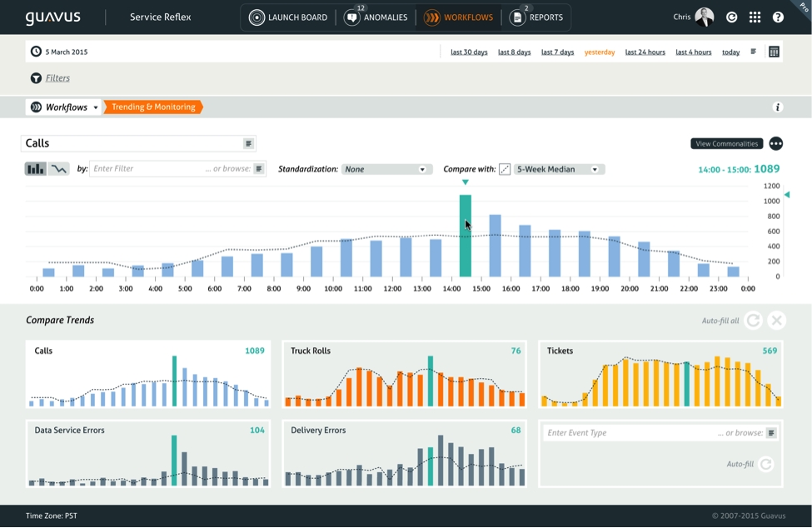Image resolution: width=812 pixels, height=528 pixels.
Task: Open the three-dot more options button
Action: point(775,144)
